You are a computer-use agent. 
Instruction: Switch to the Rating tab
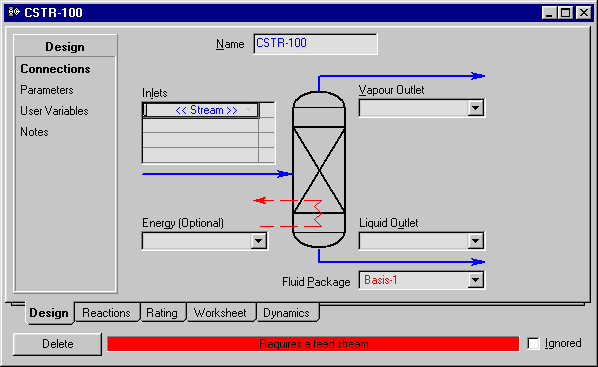pos(162,313)
